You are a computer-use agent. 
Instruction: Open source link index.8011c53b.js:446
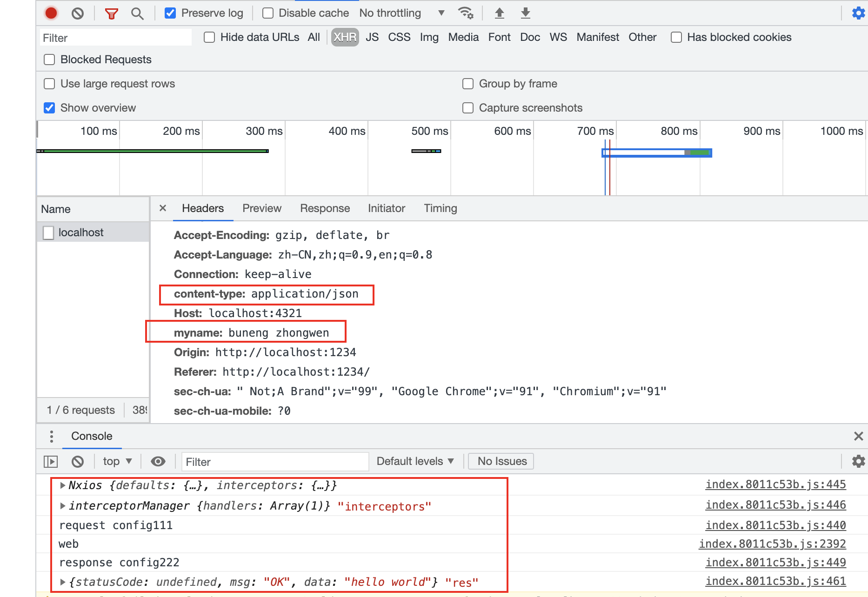[775, 505]
